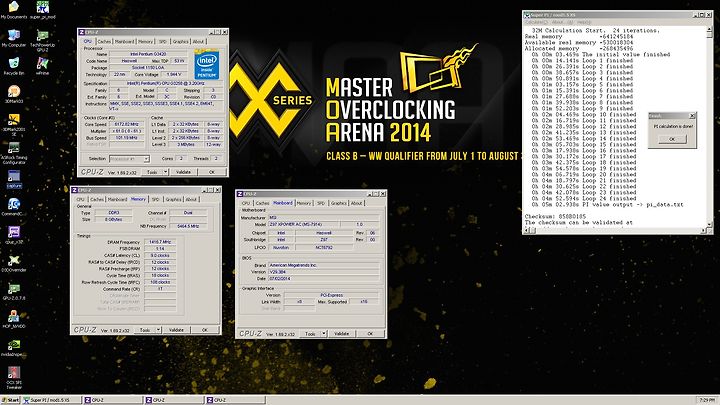Click the CAS# Latency value field
This screenshot has width=720, height=405.
(x=160, y=255)
